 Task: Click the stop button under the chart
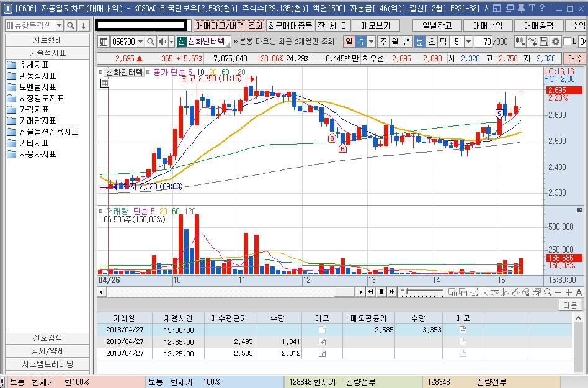click(x=381, y=292)
